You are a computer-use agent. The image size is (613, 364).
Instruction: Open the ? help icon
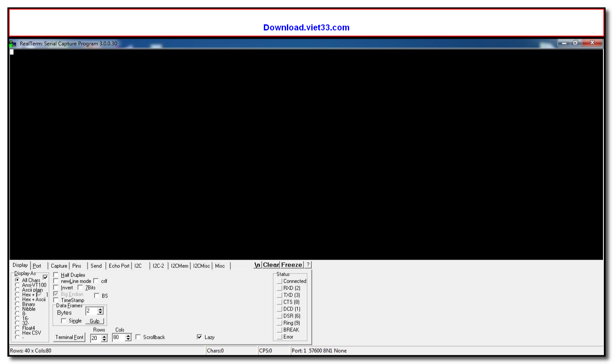(308, 264)
